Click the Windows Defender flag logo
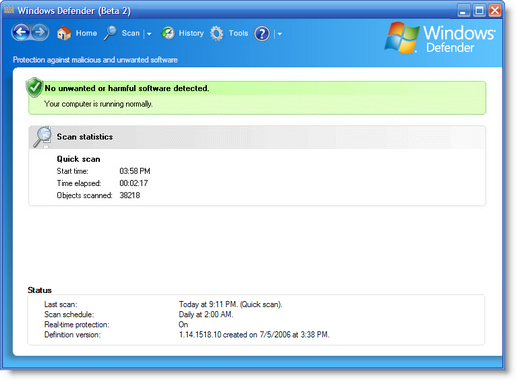The image size is (516, 380). (402, 38)
